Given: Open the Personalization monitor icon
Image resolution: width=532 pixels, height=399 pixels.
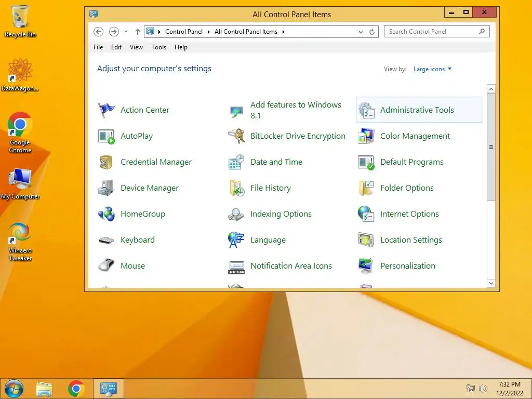Looking at the screenshot, I should 366,266.
